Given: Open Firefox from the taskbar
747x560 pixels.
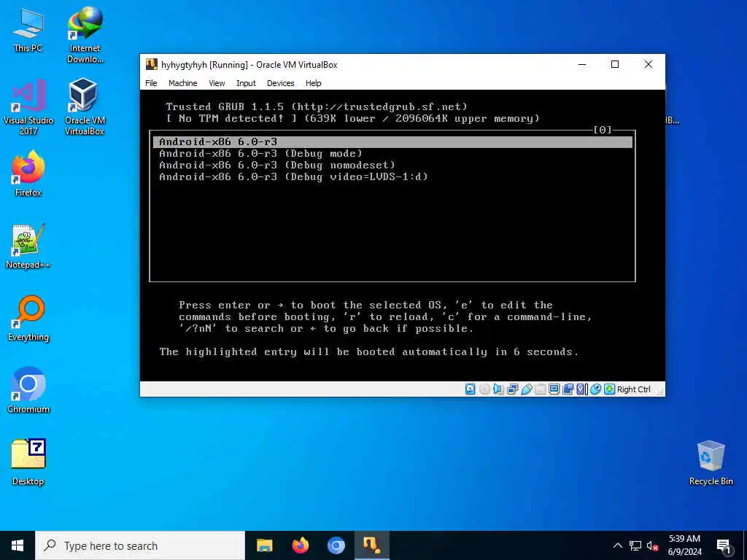Looking at the screenshot, I should (x=300, y=545).
